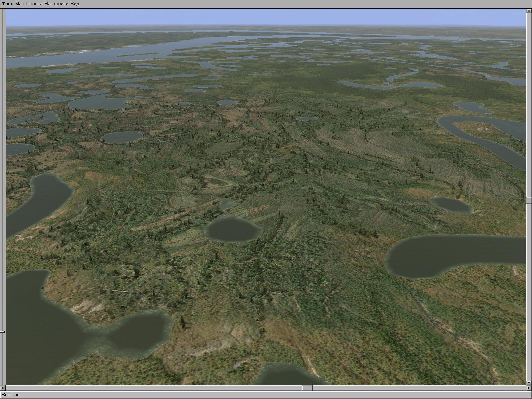
Task: Click the vertical scrollbar down arrow
Action: tap(529, 383)
